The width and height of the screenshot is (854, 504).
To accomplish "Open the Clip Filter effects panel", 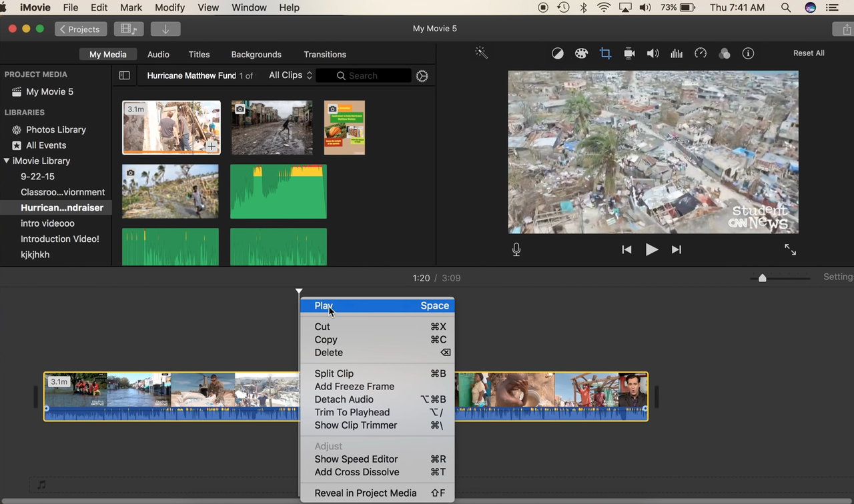I will [x=725, y=53].
